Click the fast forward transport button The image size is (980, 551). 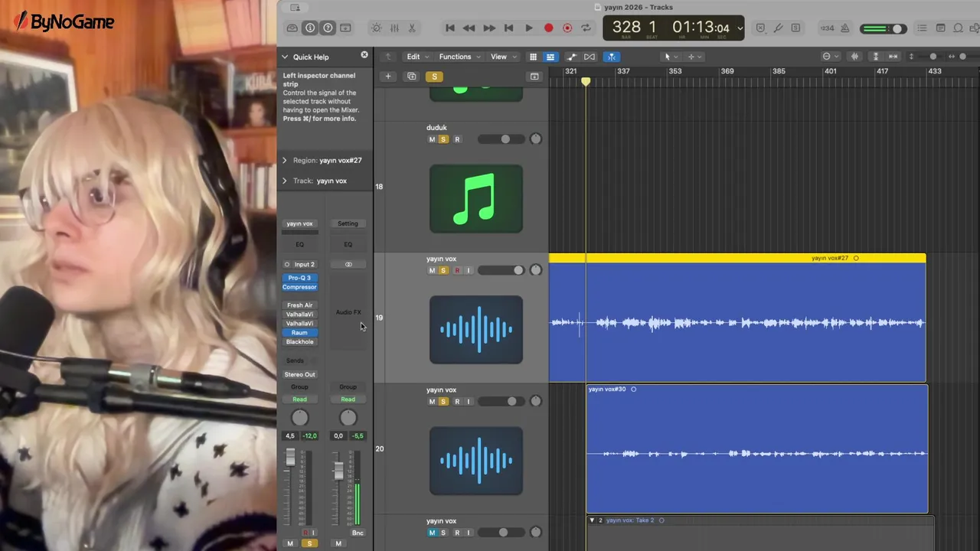click(488, 28)
